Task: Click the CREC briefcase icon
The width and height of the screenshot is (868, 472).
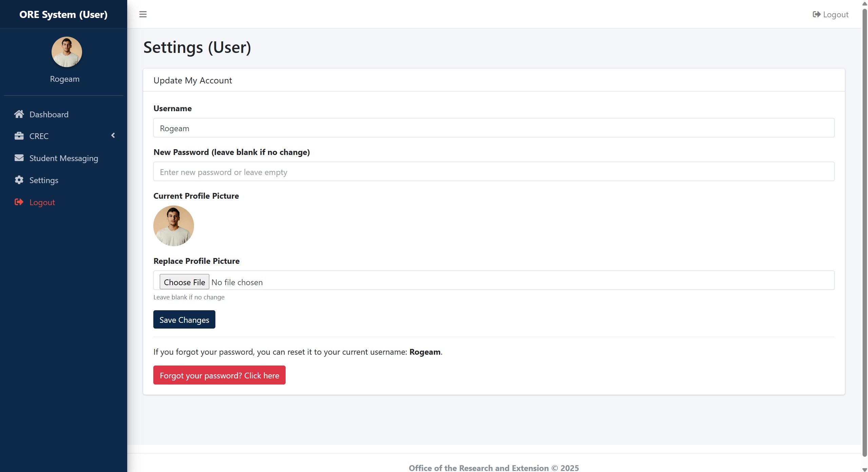Action: tap(19, 136)
